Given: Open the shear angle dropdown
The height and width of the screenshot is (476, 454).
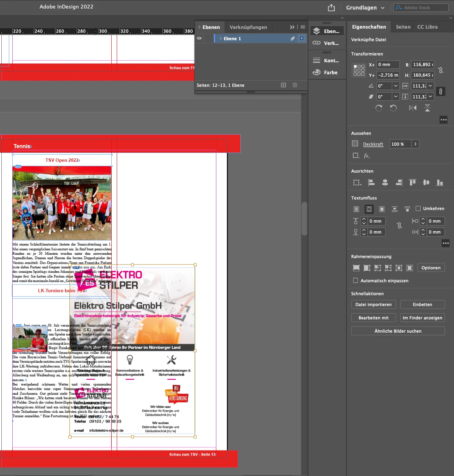Looking at the screenshot, I should click(396, 97).
